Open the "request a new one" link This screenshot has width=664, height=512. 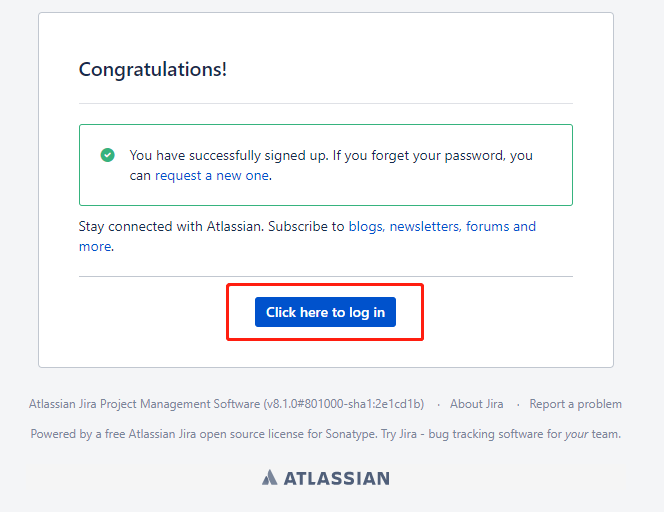pos(212,175)
